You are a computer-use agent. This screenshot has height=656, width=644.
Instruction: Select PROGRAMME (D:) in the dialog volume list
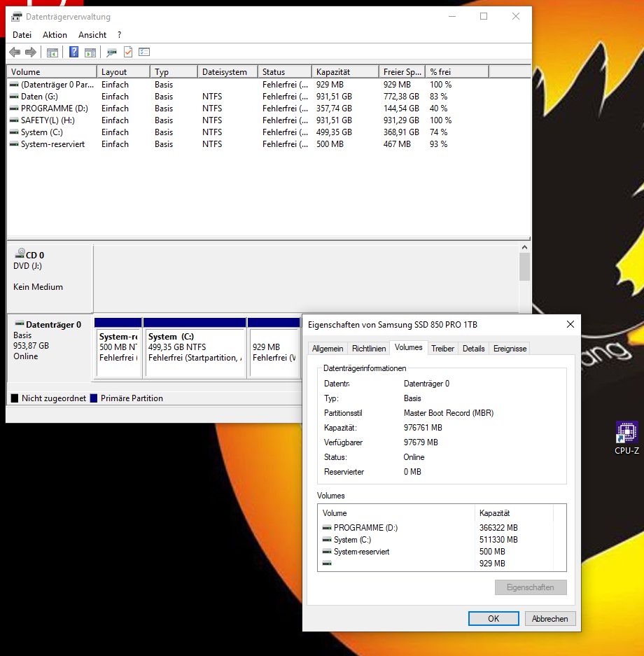(x=438, y=528)
